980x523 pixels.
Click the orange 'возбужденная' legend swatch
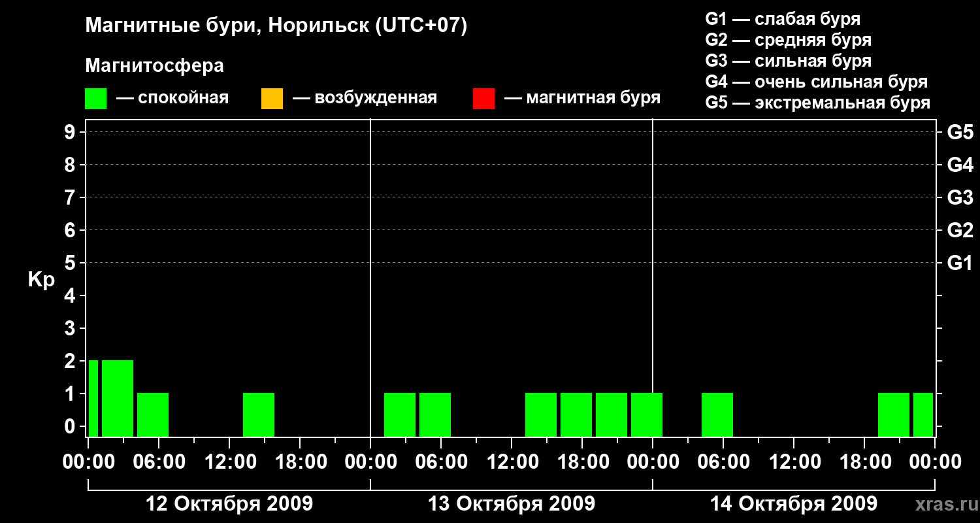[x=272, y=98]
